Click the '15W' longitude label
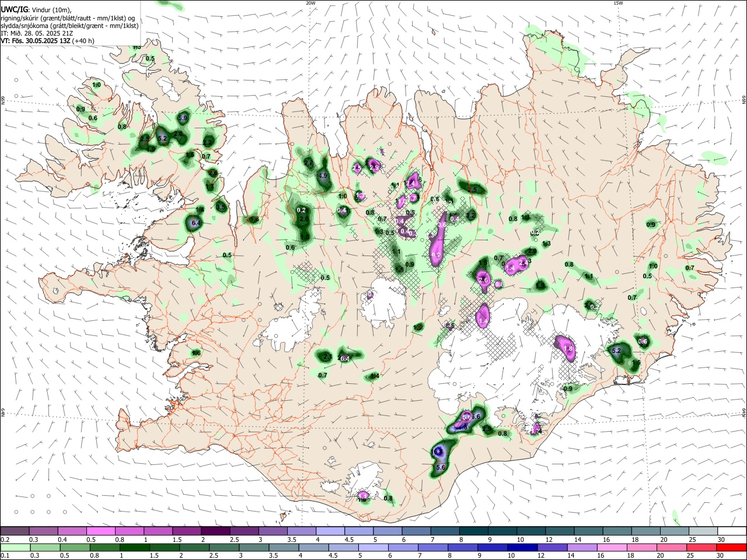747x560 pixels. (618, 3)
